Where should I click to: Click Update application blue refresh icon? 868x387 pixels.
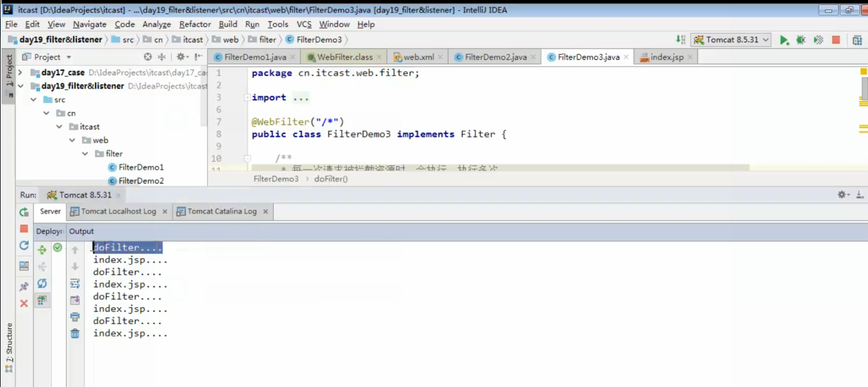24,245
